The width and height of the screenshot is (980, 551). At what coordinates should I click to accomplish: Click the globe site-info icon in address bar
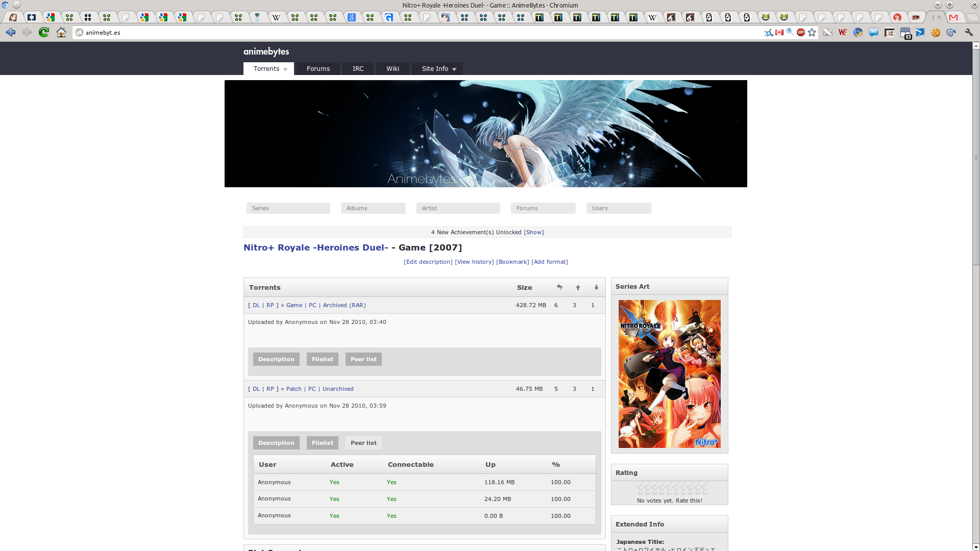[x=79, y=33]
